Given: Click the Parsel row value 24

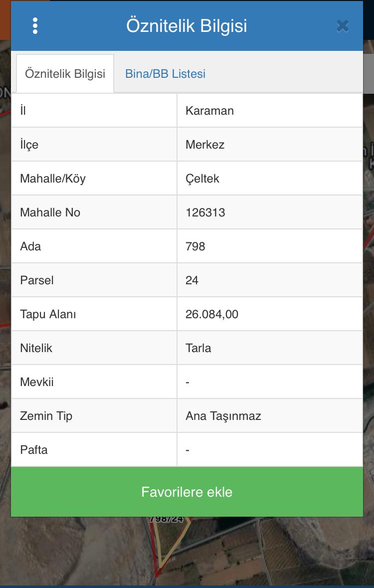Looking at the screenshot, I should click(x=192, y=280).
